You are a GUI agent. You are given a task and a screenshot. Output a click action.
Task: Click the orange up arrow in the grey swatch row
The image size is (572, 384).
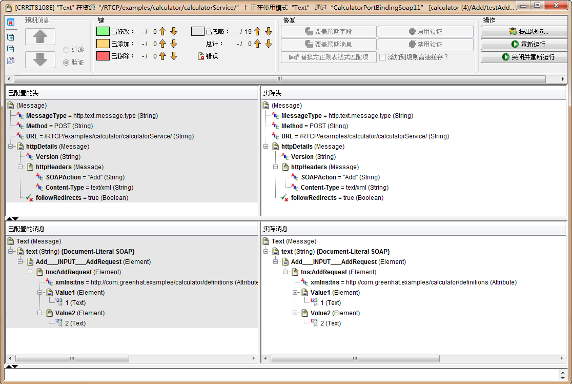coord(257,31)
